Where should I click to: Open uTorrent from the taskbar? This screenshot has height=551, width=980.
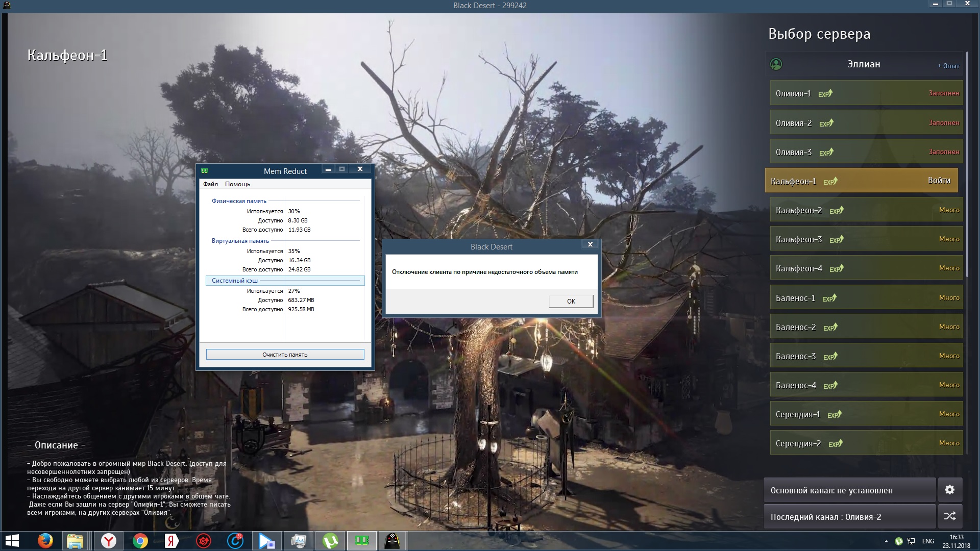pos(330,541)
